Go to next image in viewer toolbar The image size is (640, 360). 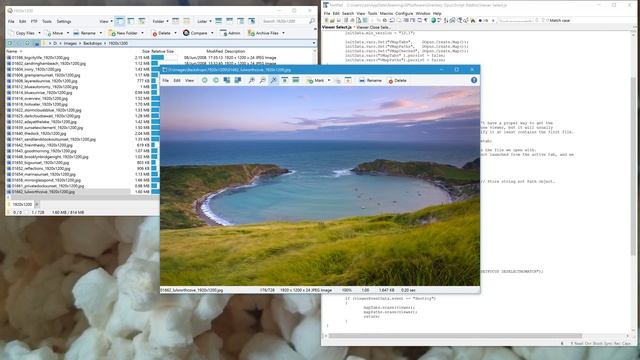[x=216, y=80]
